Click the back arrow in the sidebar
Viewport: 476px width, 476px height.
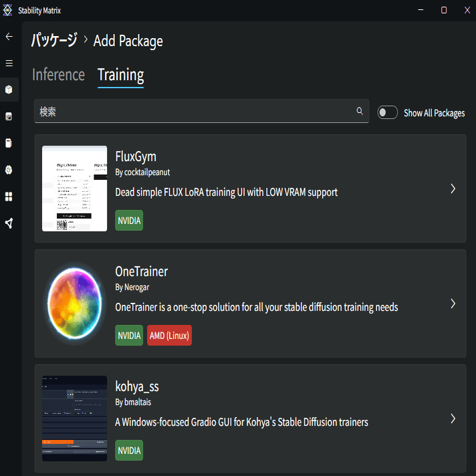(9, 37)
